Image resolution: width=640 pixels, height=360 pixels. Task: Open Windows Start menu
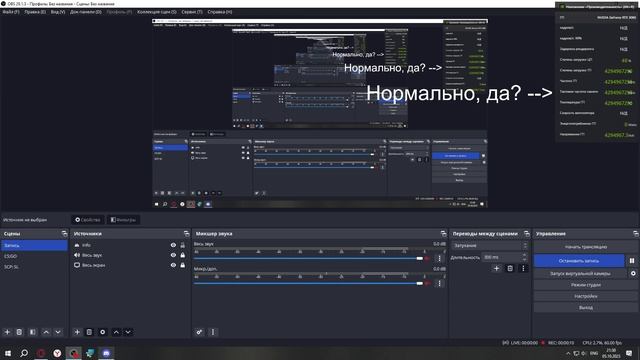click(x=8, y=353)
